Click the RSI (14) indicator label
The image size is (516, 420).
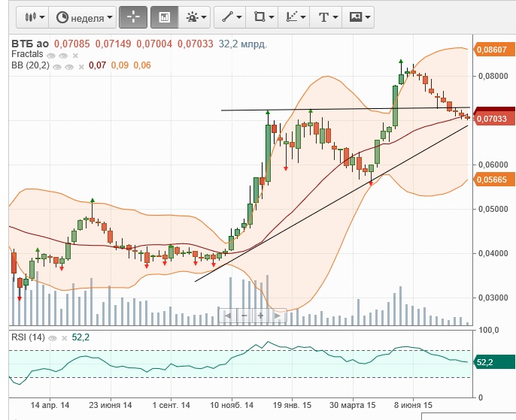click(x=28, y=337)
